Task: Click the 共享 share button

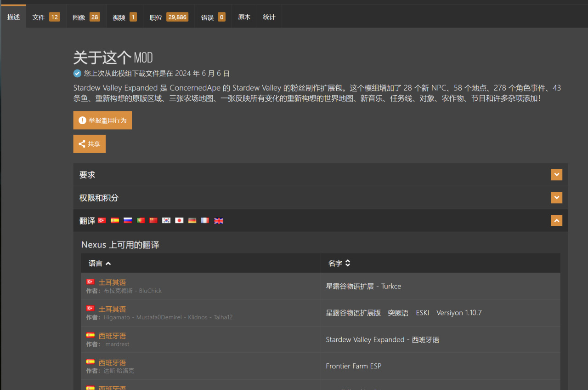Action: pyautogui.click(x=90, y=144)
